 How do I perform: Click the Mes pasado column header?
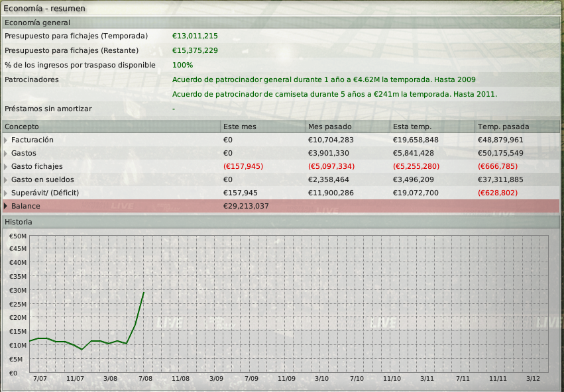coord(347,126)
